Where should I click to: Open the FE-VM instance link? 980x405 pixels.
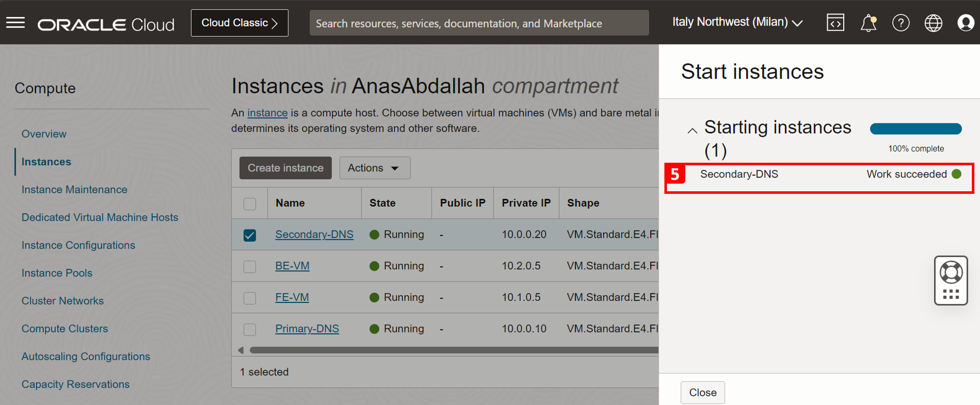(x=292, y=297)
